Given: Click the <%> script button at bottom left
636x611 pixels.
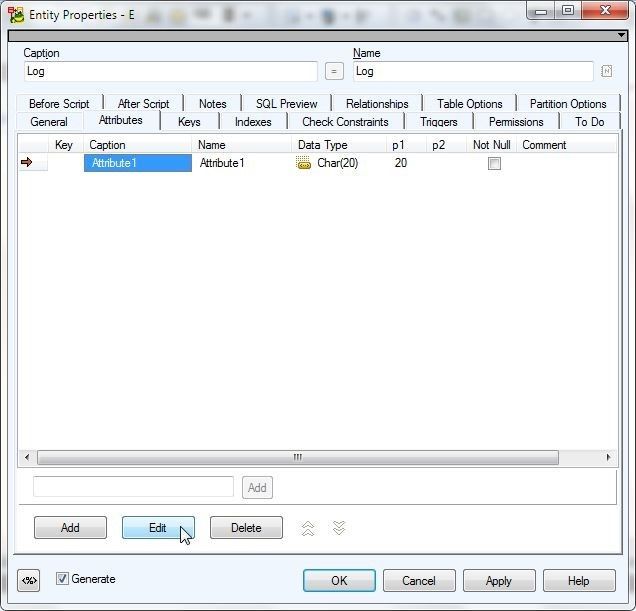Looking at the screenshot, I should tap(29, 581).
